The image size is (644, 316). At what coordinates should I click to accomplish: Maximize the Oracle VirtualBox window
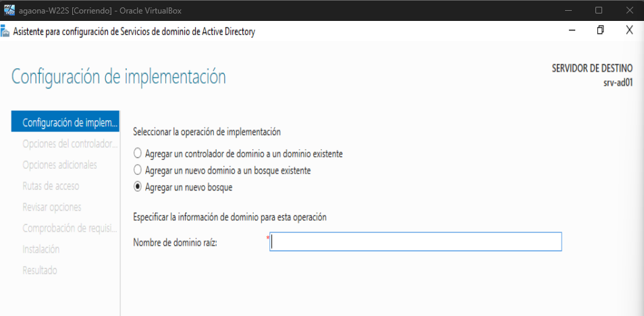pos(599,10)
